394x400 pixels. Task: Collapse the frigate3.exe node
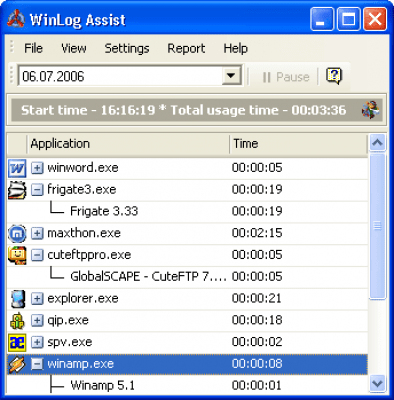pos(37,190)
